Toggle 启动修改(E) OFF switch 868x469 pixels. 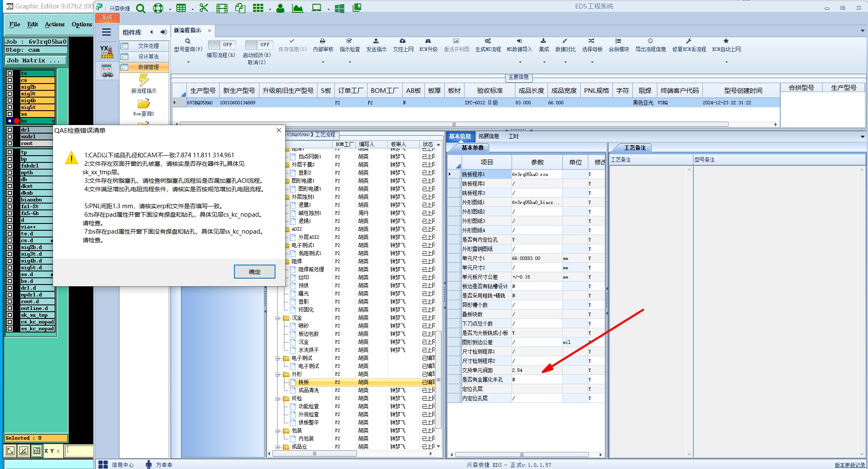(259, 45)
